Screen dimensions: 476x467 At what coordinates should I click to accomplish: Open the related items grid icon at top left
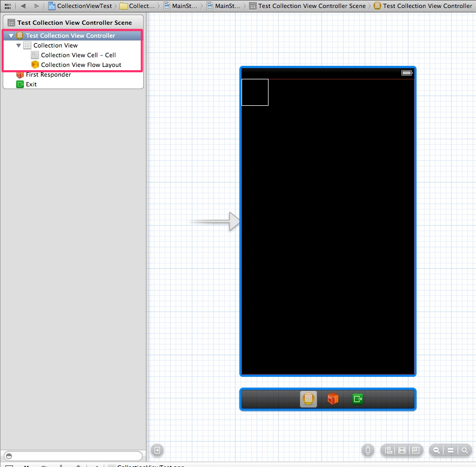(x=8, y=6)
